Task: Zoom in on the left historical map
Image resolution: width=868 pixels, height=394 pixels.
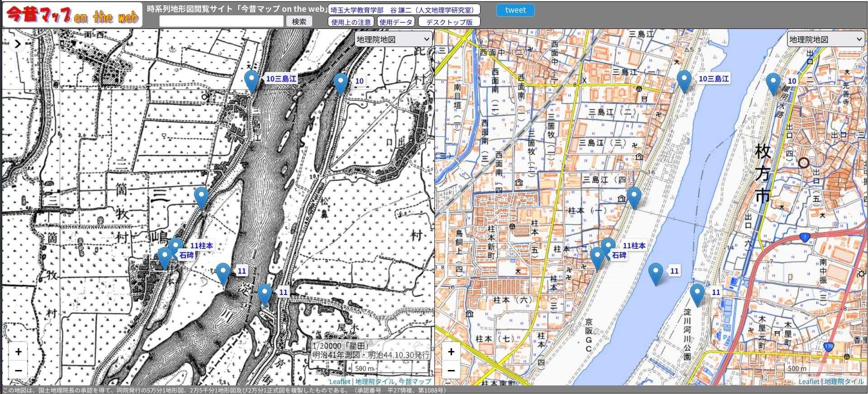Action: click(18, 352)
